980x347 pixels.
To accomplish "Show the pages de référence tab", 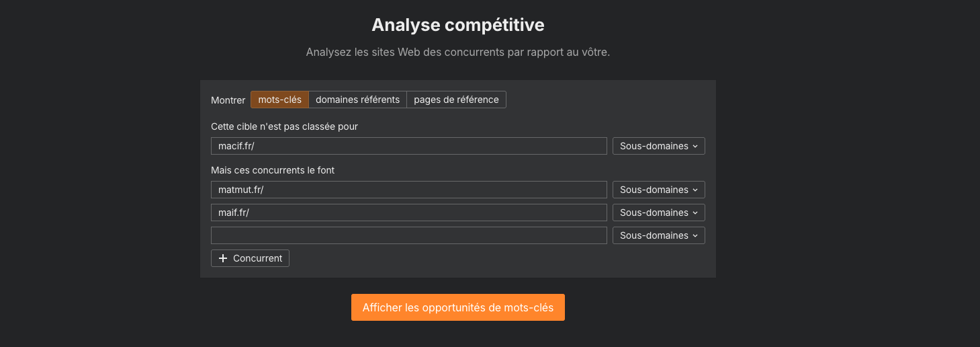I will point(456,100).
